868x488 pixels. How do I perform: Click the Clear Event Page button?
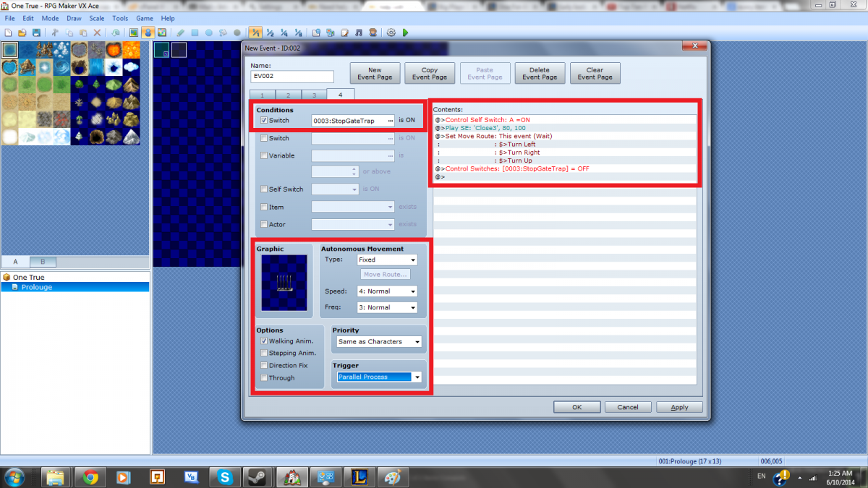[595, 74]
